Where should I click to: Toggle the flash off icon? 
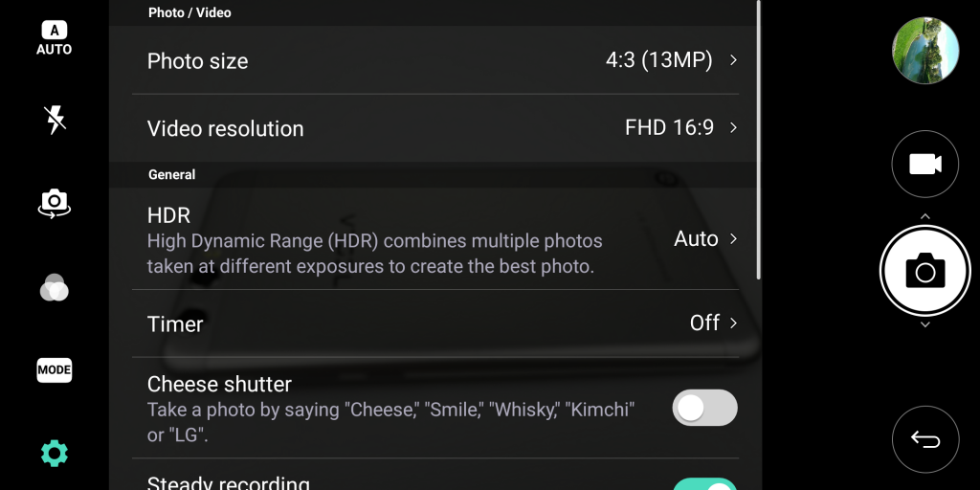tap(55, 120)
